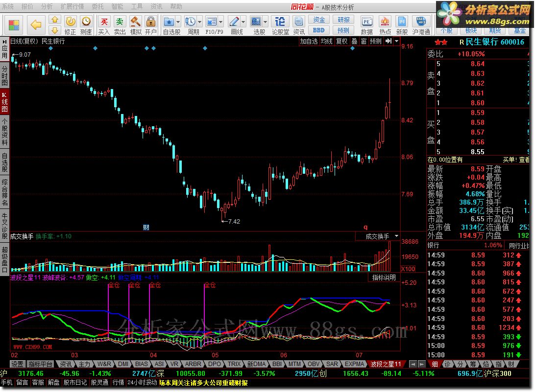Open the 论股堂 forum icon
Screen dimensions: 535x392
click(x=280, y=22)
